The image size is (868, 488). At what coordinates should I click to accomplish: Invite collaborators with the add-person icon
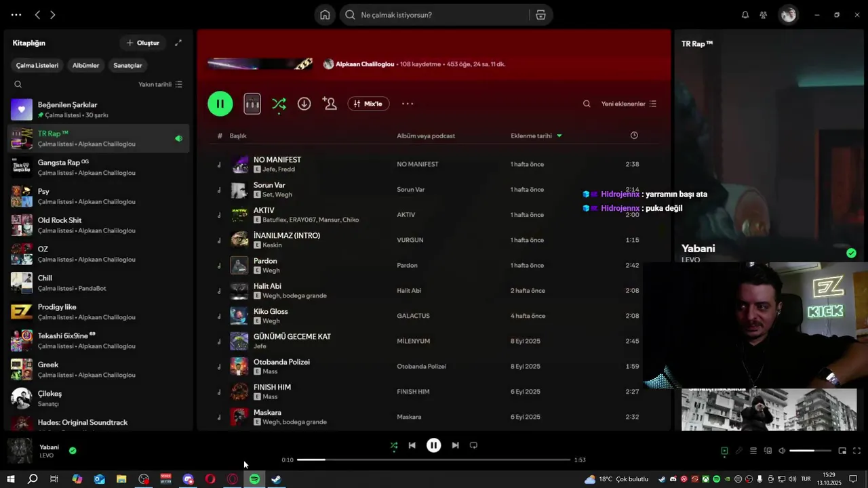[x=330, y=104]
